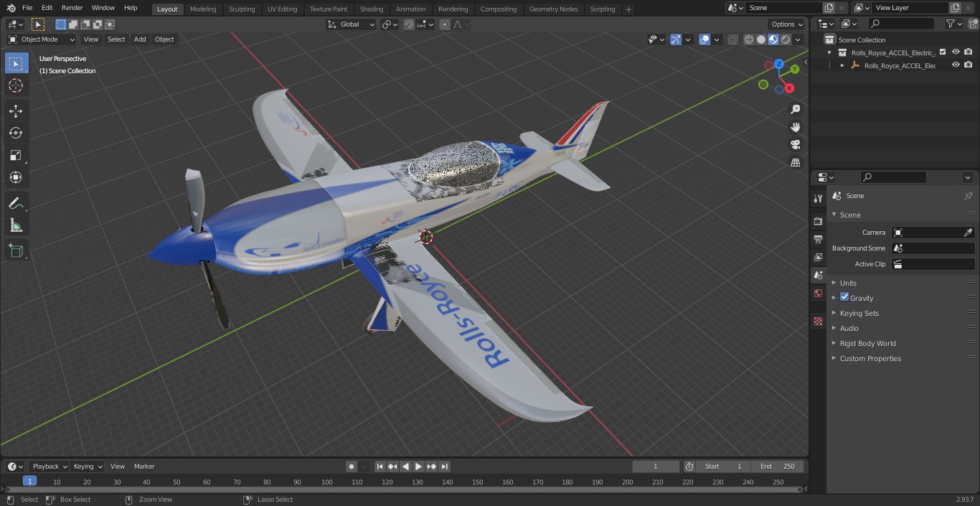980x506 pixels.
Task: Switch to the UV Editing workspace tab
Action: click(282, 9)
